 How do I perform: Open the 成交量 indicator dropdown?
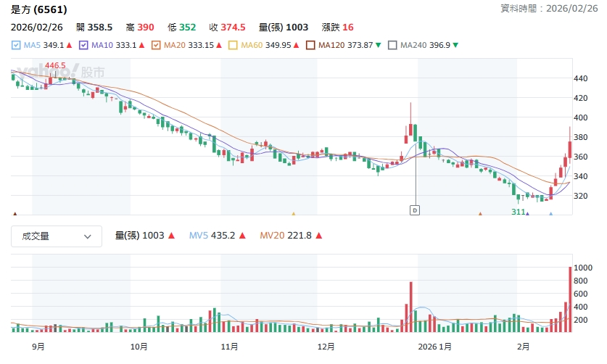[x=57, y=236]
